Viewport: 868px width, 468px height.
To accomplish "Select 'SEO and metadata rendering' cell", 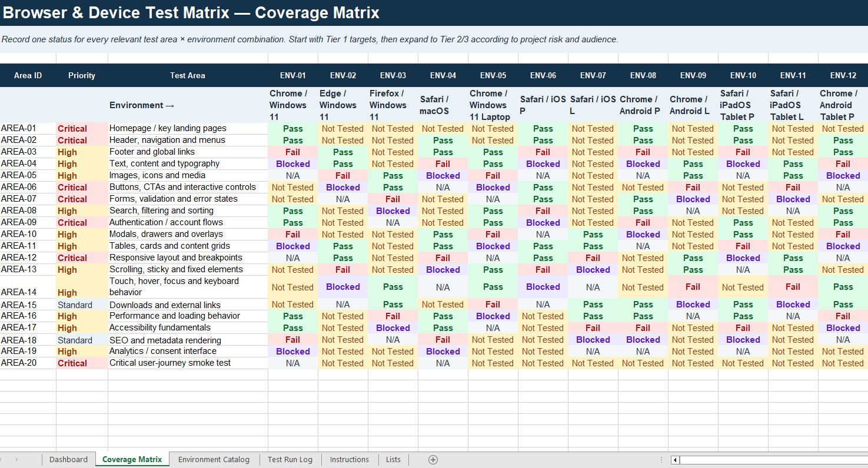I will 188,340.
